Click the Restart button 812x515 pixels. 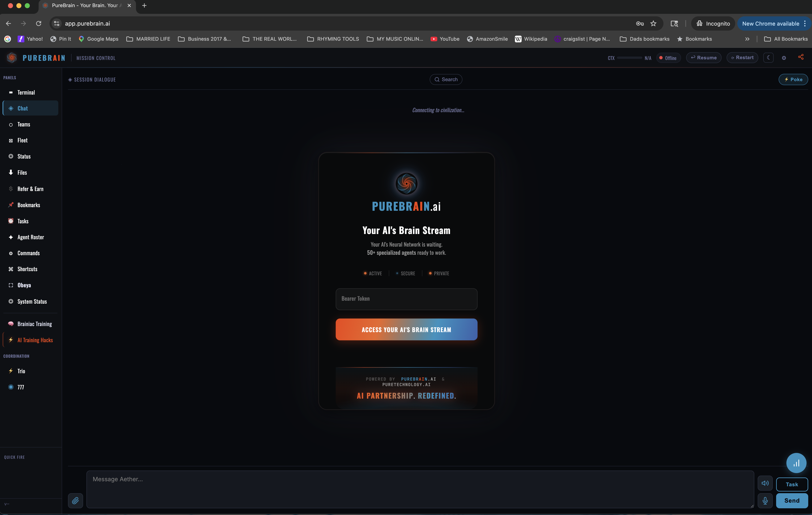(742, 58)
